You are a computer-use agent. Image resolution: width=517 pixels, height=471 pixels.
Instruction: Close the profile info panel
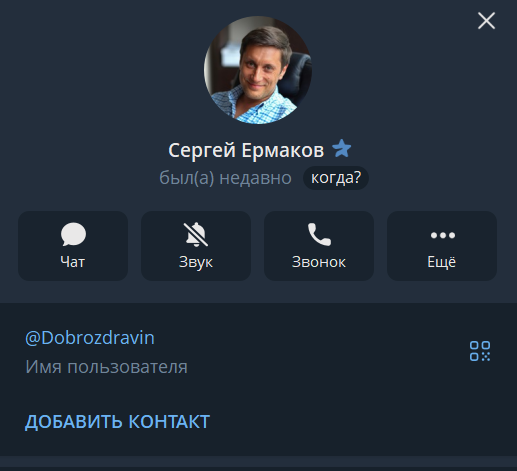pos(486,21)
